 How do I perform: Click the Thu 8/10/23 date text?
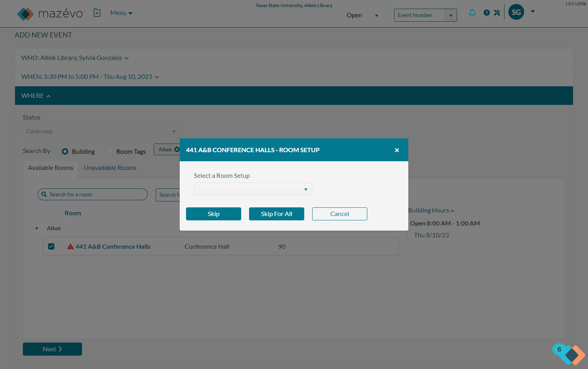pyautogui.click(x=432, y=235)
